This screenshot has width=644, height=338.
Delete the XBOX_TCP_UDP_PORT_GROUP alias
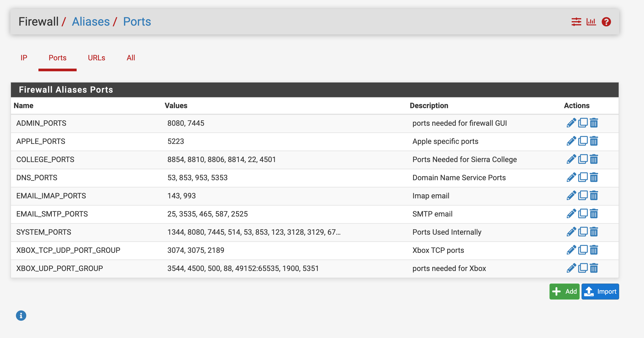click(x=594, y=250)
